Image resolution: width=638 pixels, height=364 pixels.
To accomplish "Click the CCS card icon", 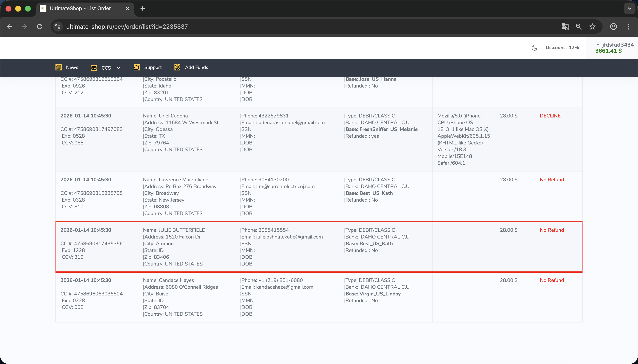I will [x=94, y=68].
